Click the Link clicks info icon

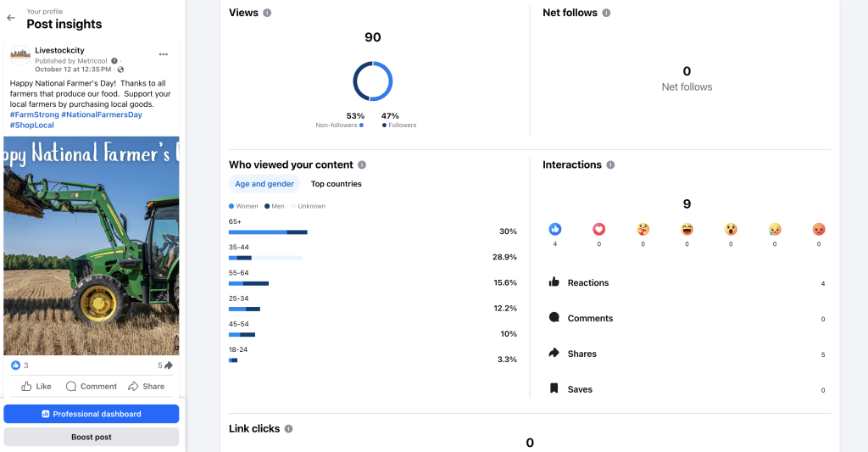288,429
